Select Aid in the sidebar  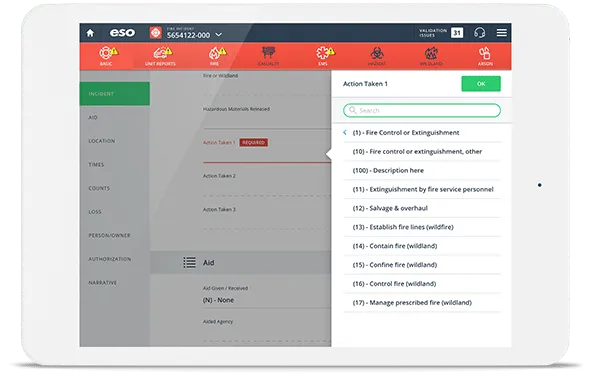point(115,118)
